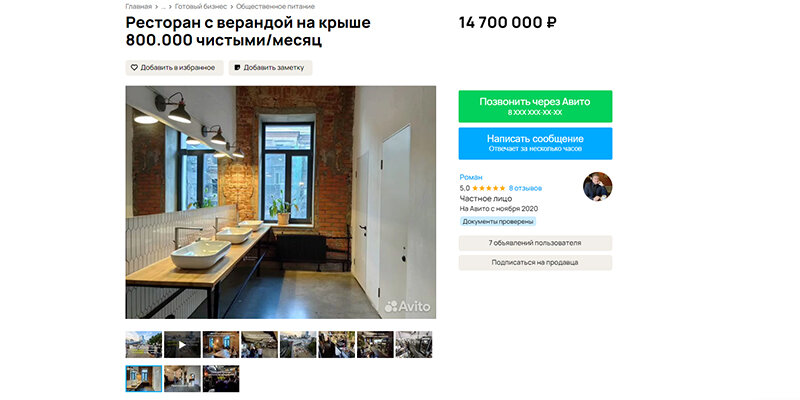Click Документы проверены badge
The width and height of the screenshot is (800, 400).
498,221
